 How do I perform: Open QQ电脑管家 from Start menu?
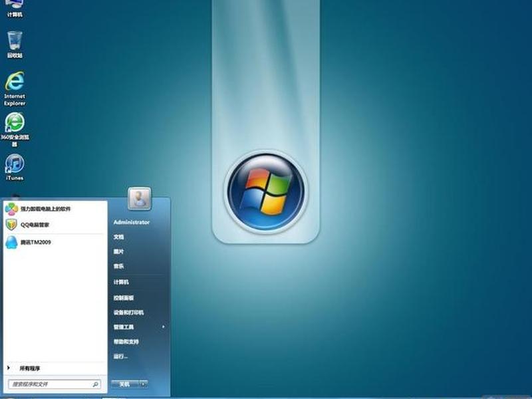click(55, 225)
